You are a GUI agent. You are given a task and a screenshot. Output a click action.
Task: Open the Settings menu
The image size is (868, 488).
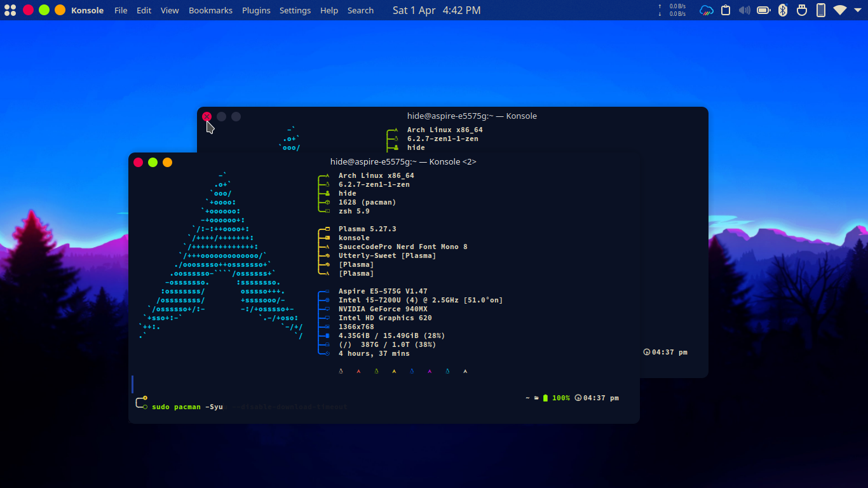point(295,10)
